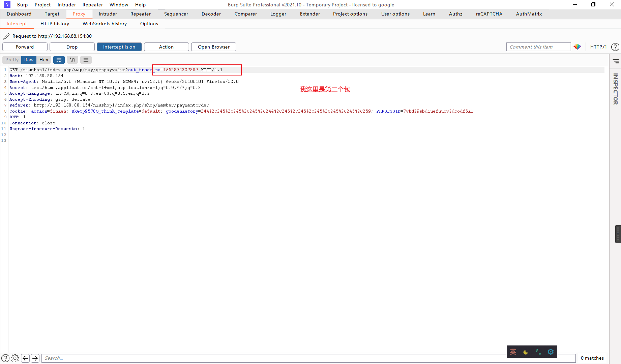Switch to Pretty view

click(x=12, y=60)
